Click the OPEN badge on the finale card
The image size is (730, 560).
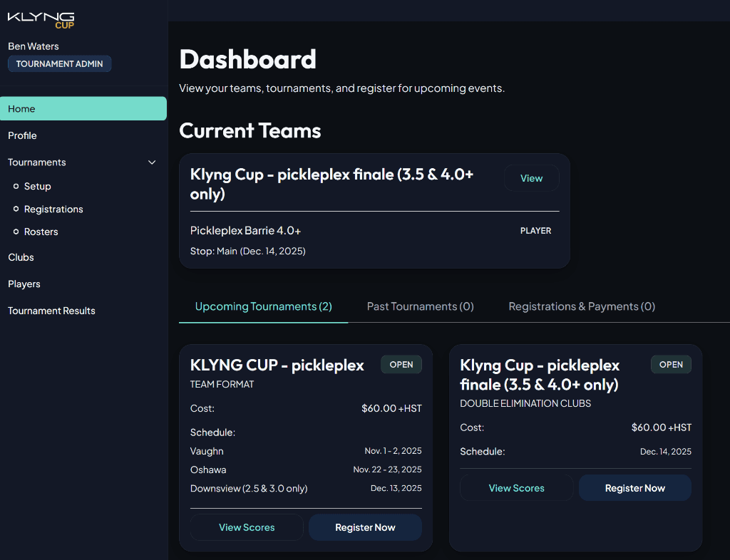point(671,364)
